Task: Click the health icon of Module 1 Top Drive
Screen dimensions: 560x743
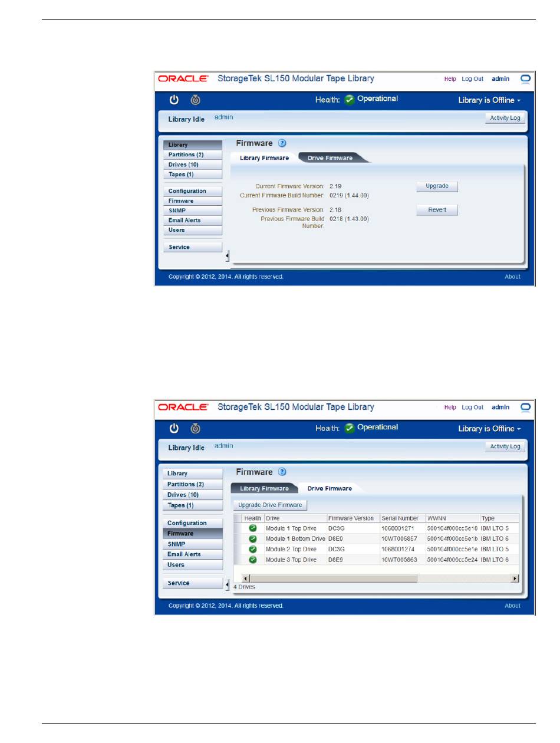Action: (x=253, y=528)
